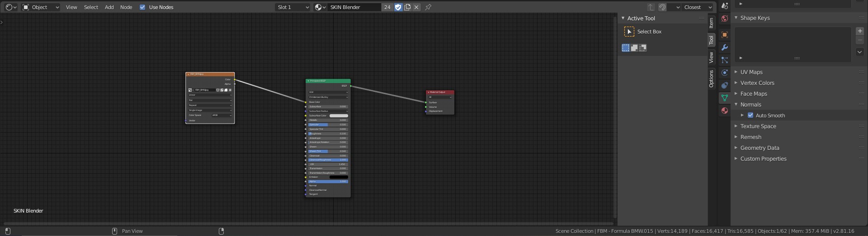
Task: Switch to the Tool sidebar tab
Action: point(711,40)
